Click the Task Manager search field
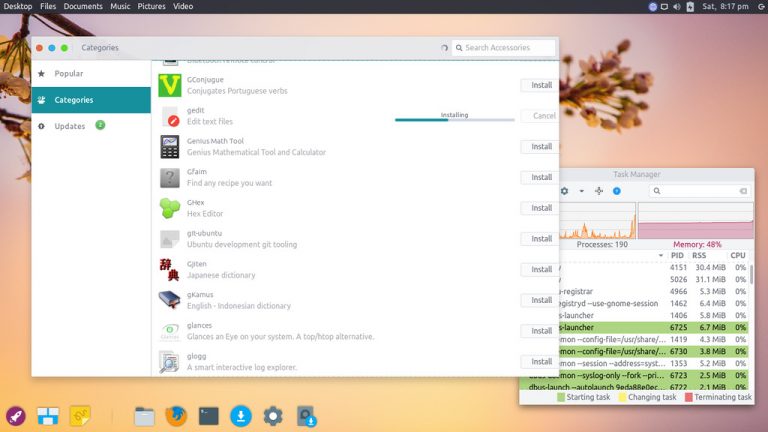 (699, 191)
